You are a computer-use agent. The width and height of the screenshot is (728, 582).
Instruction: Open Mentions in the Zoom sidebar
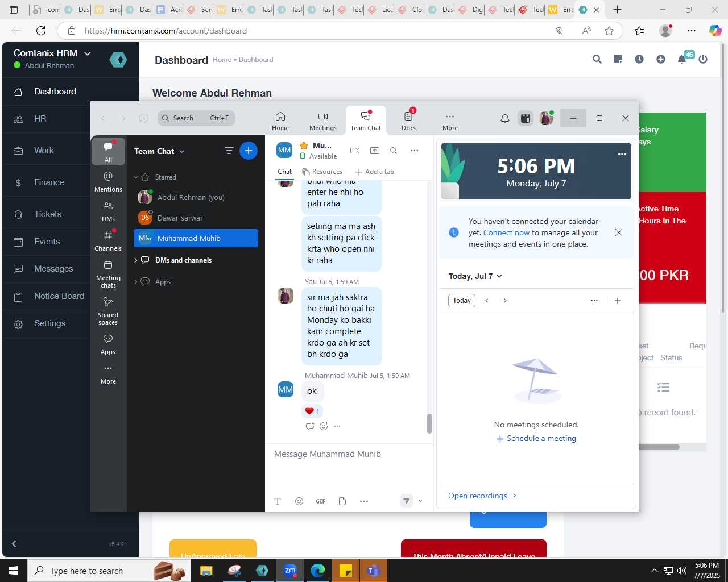pyautogui.click(x=108, y=182)
